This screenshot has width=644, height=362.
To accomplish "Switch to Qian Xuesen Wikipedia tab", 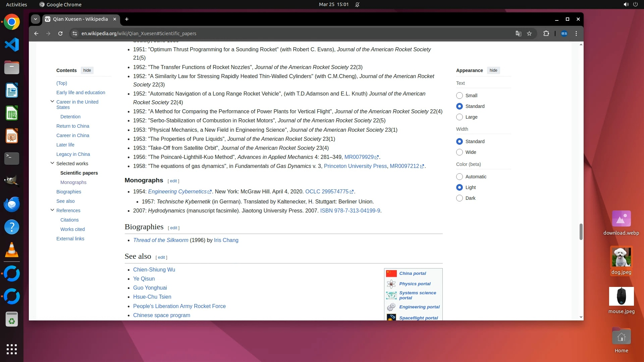I will (x=80, y=19).
